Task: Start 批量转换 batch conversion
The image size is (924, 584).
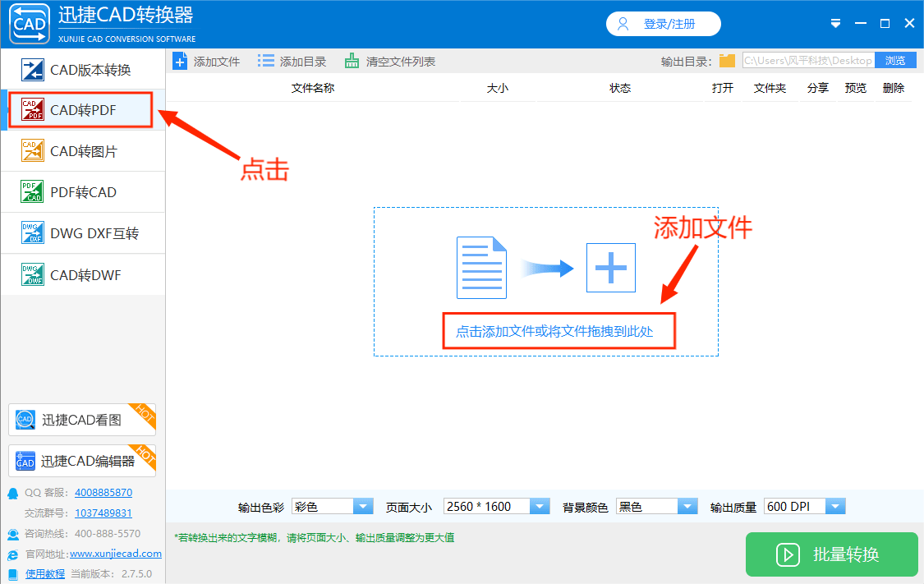Action: point(831,554)
